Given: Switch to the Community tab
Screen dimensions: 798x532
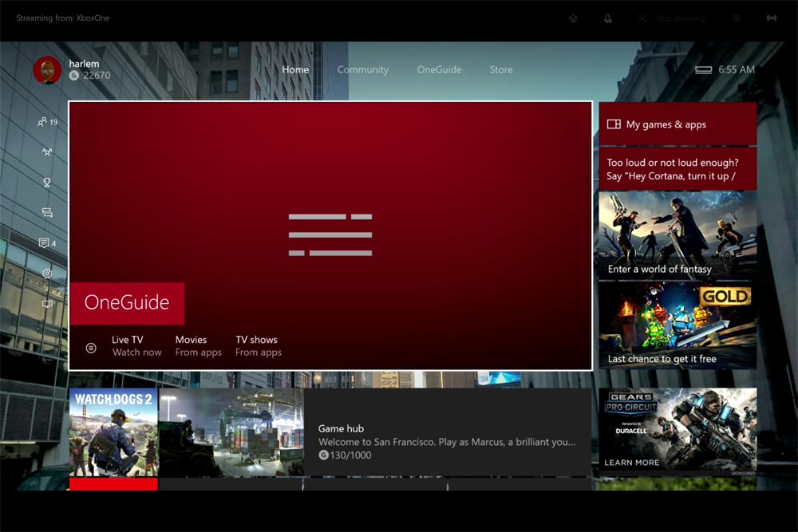Looking at the screenshot, I should pyautogui.click(x=362, y=69).
